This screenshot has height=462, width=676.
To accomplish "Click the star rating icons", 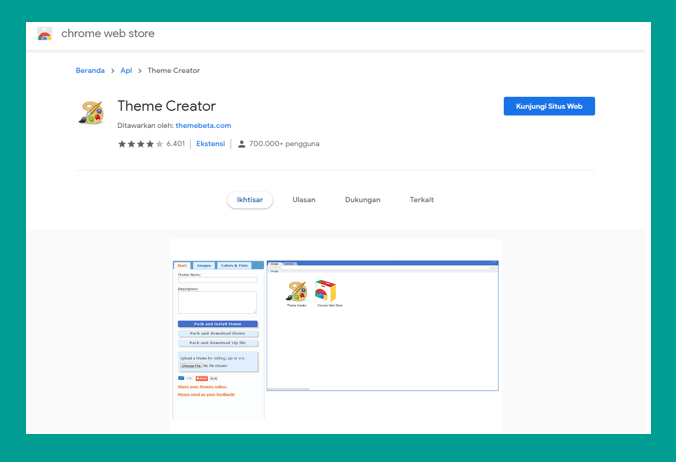I will pyautogui.click(x=141, y=144).
